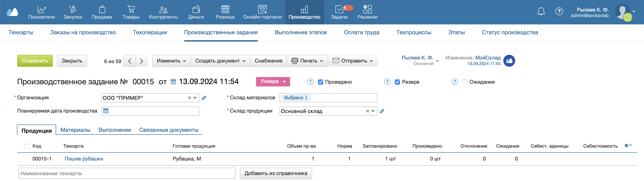This screenshot has height=181, width=644.
Task: Click the MoySklad logo icon
Action: tap(12, 12)
